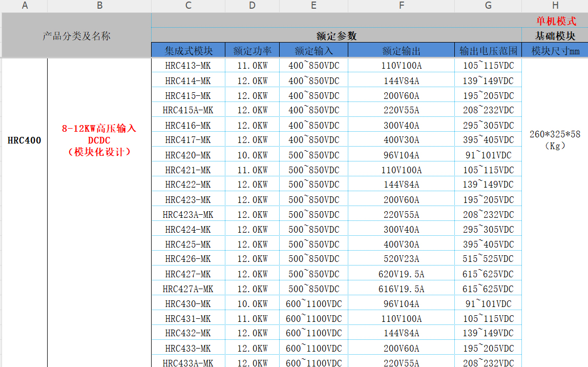The height and width of the screenshot is (367, 588).
Task: Select column C header
Action: (188, 6)
